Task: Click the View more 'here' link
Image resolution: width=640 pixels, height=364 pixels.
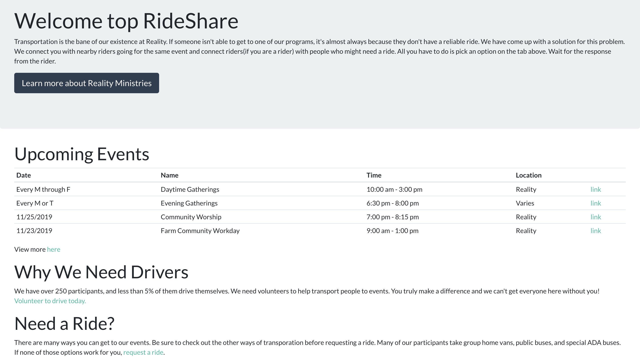Action: coord(54,249)
